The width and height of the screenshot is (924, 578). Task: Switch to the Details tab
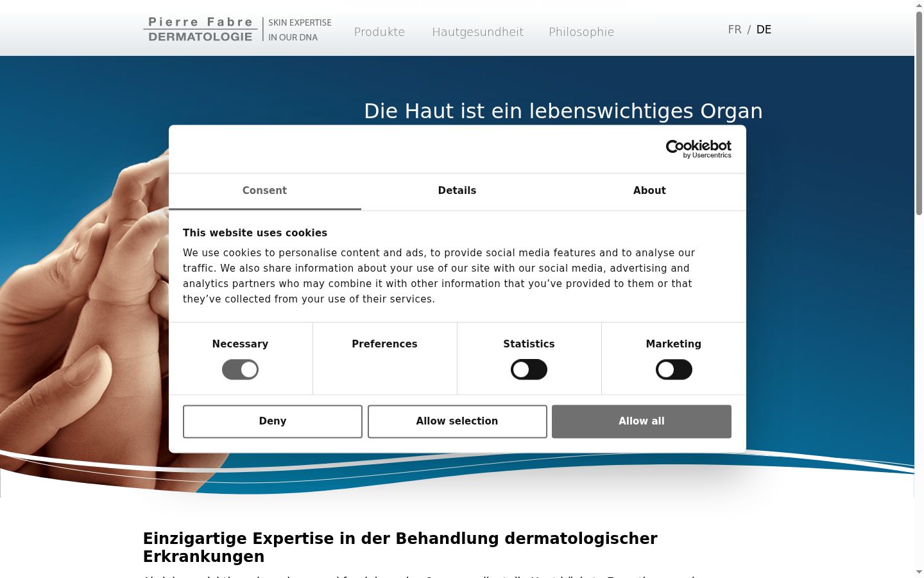(x=457, y=191)
